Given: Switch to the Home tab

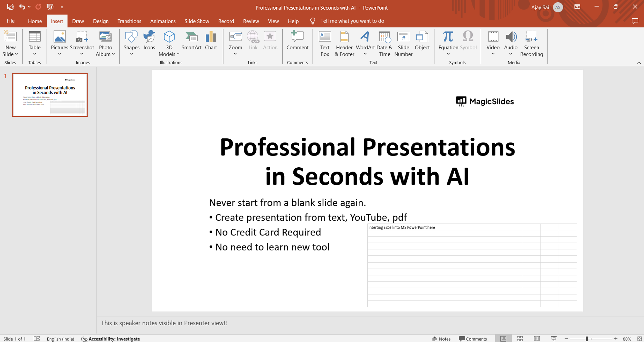Looking at the screenshot, I should coord(35,21).
